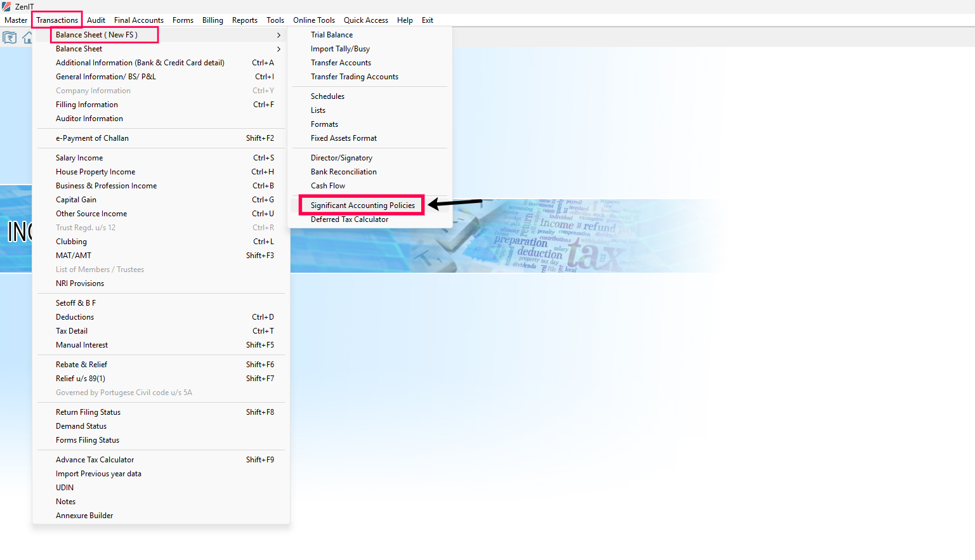Open the Final Accounts menu
The height and width of the screenshot is (560, 975).
click(138, 20)
